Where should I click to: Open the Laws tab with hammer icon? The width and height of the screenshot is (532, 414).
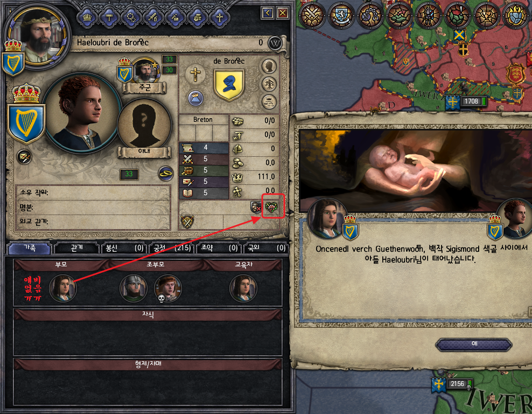[109, 17]
